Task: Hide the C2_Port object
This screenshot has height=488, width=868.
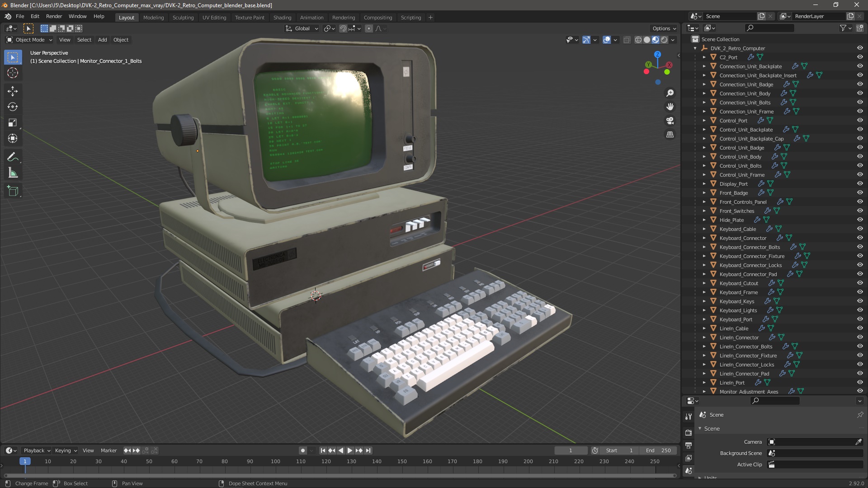Action: [x=860, y=57]
